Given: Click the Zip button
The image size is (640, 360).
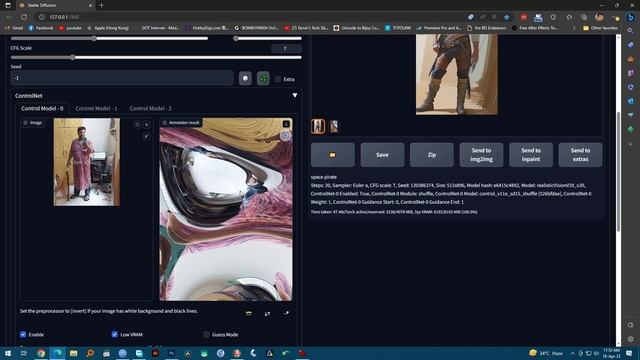Looking at the screenshot, I should 432,155.
